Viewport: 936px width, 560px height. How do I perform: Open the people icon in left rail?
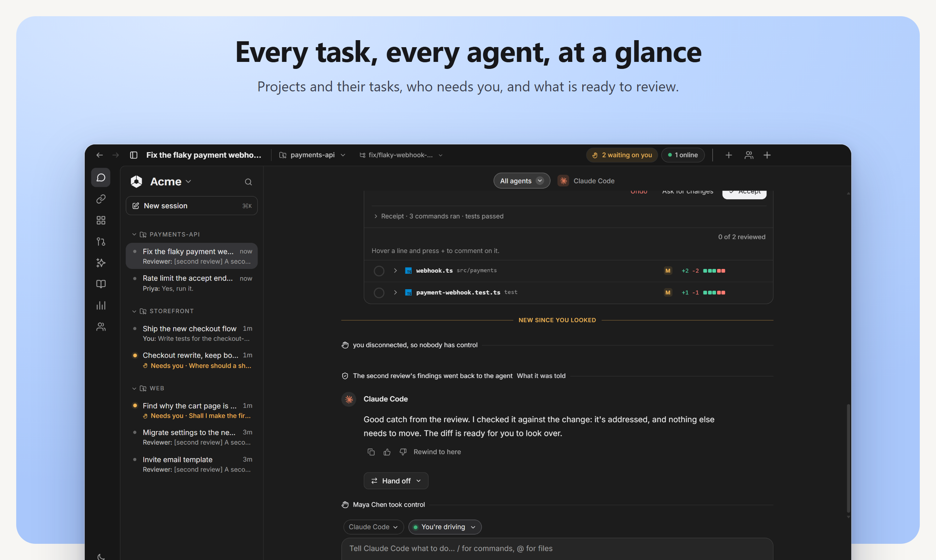coord(101,327)
